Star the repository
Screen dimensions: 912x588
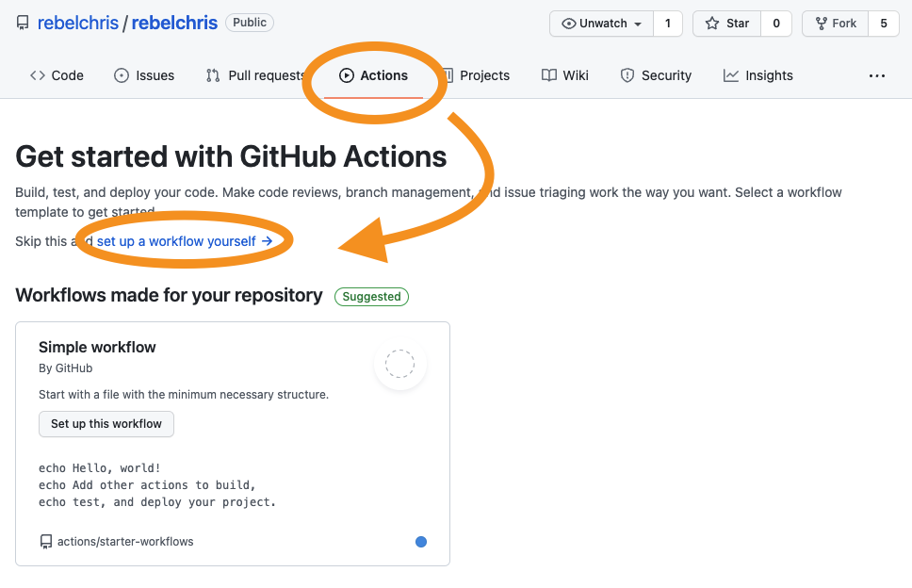tap(726, 24)
